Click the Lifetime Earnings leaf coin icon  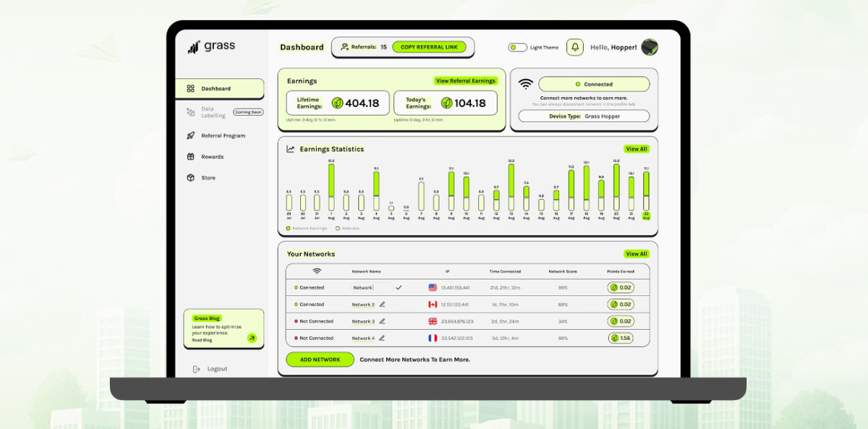(x=337, y=103)
